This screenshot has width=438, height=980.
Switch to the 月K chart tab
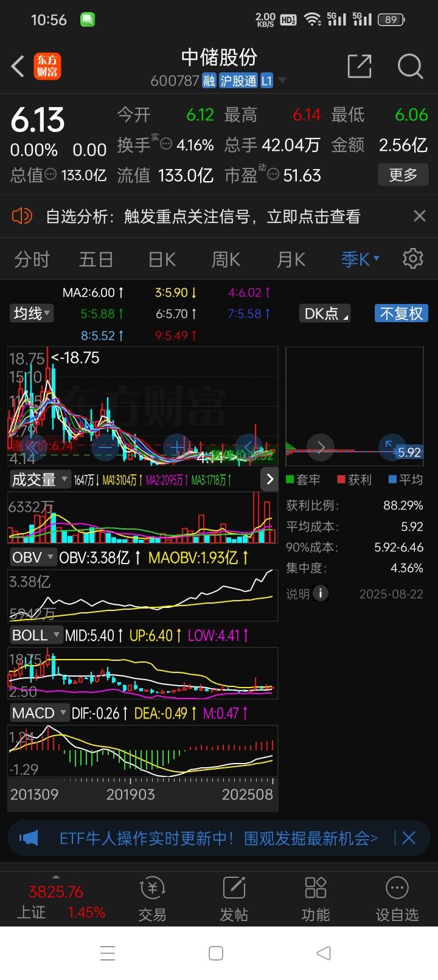[x=291, y=260]
